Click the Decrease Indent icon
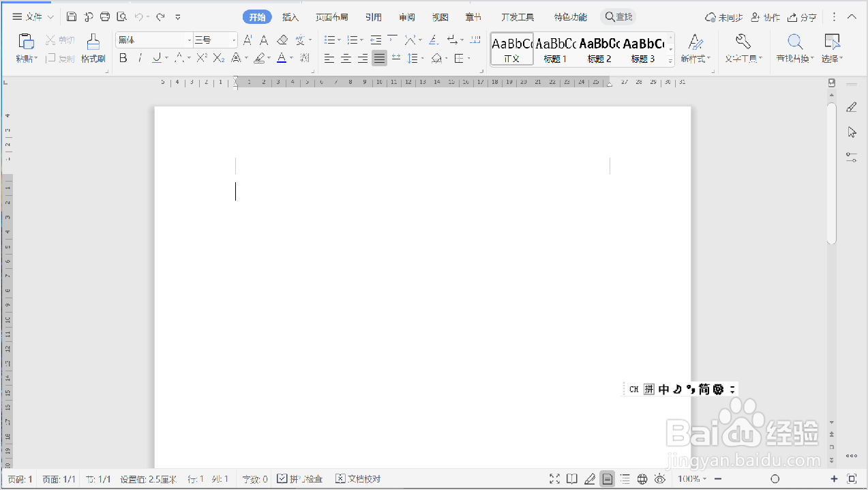Image resolution: width=868 pixels, height=490 pixels. (x=376, y=40)
